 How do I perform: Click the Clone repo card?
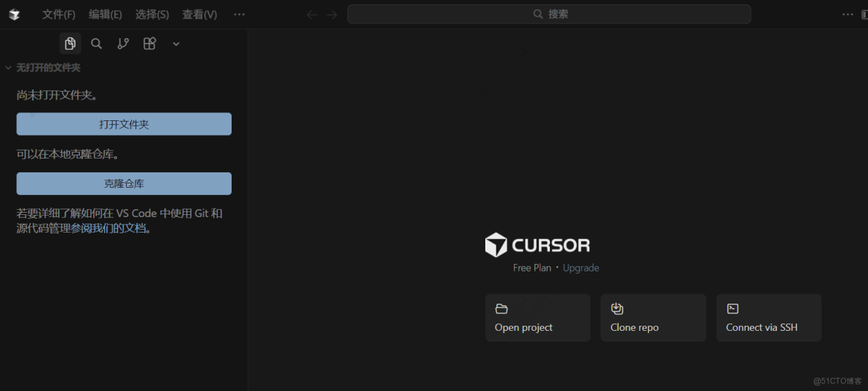pyautogui.click(x=653, y=318)
